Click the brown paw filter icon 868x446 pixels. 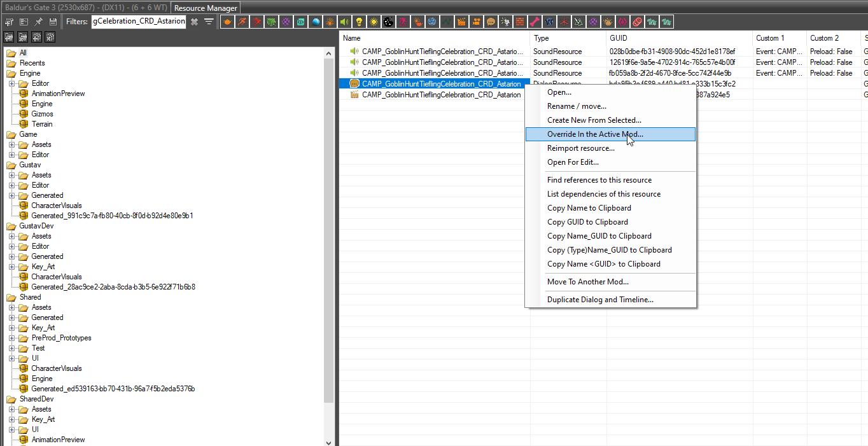tap(608, 22)
